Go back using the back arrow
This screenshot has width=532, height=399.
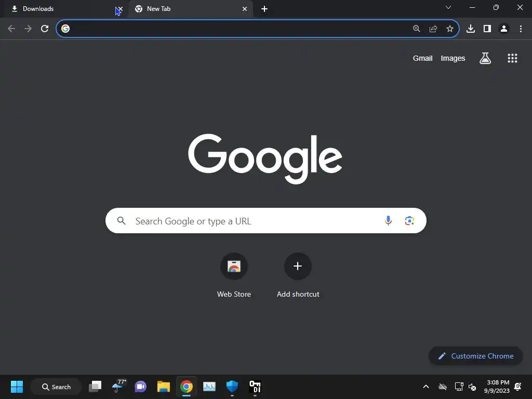click(x=11, y=29)
